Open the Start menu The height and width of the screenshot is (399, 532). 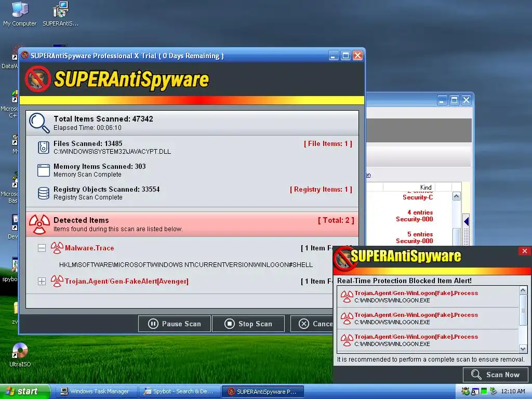tap(25, 391)
